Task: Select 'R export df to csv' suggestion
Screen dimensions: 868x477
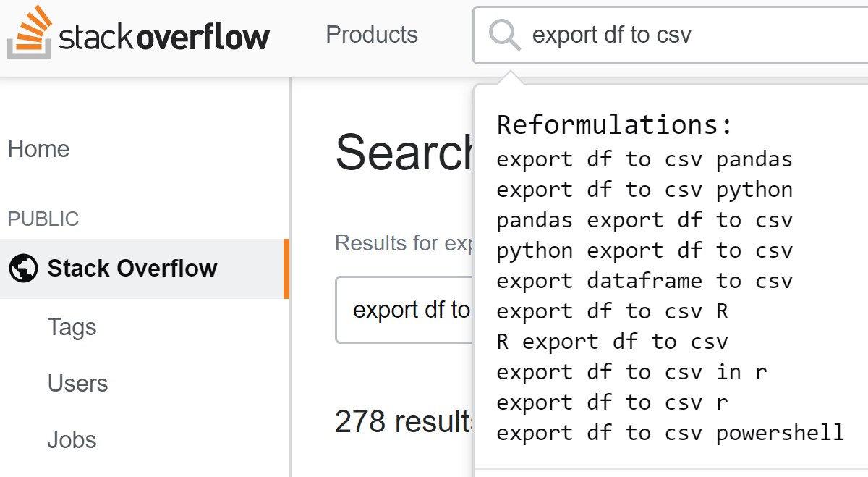Action: (x=612, y=342)
